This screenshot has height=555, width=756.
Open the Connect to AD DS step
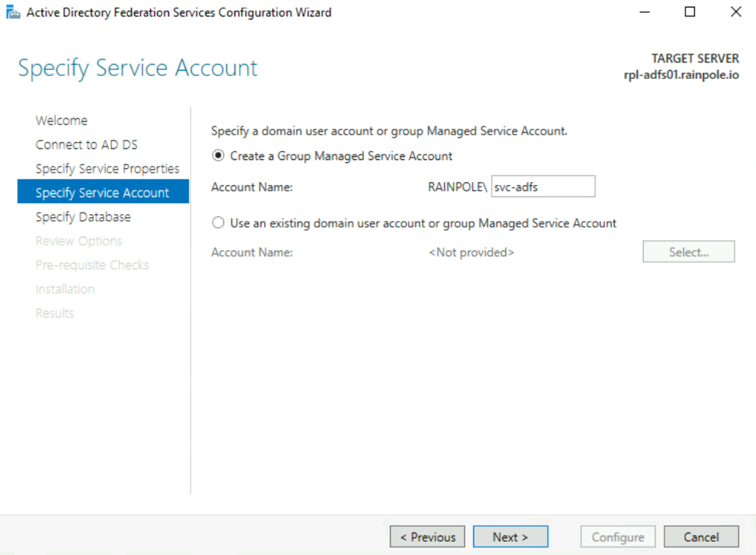[x=86, y=145]
